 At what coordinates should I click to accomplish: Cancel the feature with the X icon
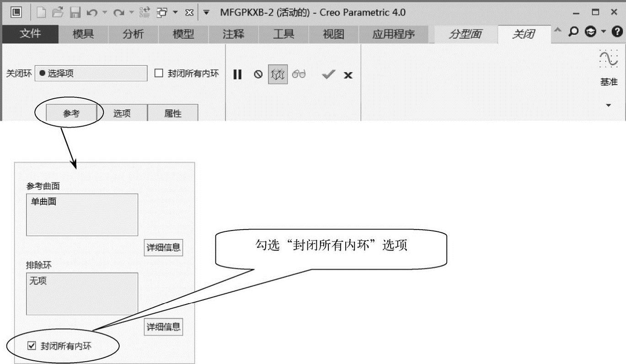pos(348,75)
